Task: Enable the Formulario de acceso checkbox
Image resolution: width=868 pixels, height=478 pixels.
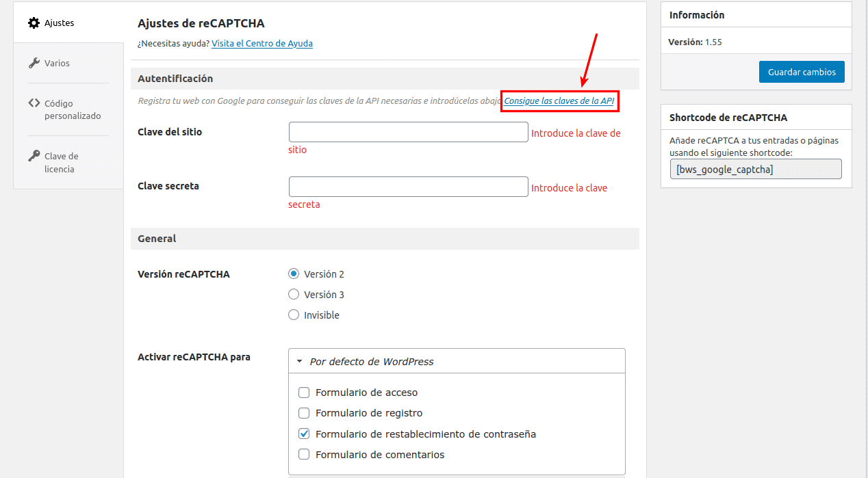Action: click(304, 393)
